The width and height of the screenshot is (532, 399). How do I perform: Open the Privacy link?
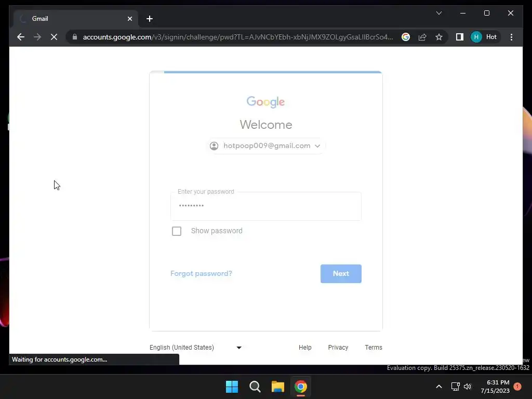click(x=338, y=348)
